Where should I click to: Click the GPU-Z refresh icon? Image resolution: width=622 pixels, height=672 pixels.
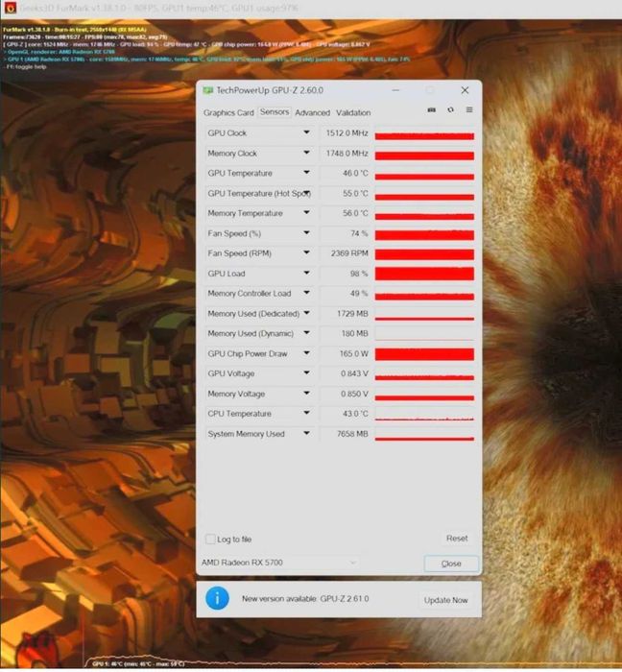click(450, 110)
